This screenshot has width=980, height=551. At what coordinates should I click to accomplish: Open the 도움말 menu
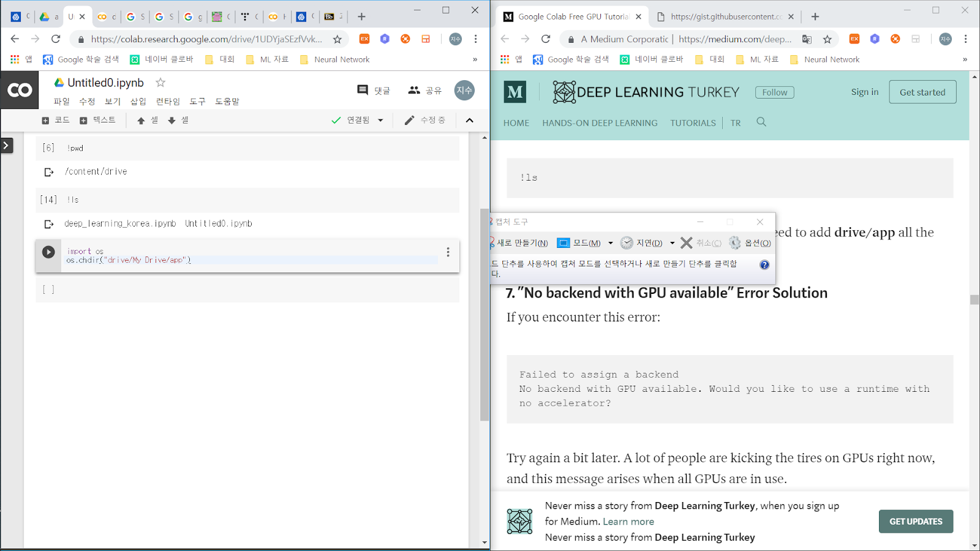pos(227,102)
